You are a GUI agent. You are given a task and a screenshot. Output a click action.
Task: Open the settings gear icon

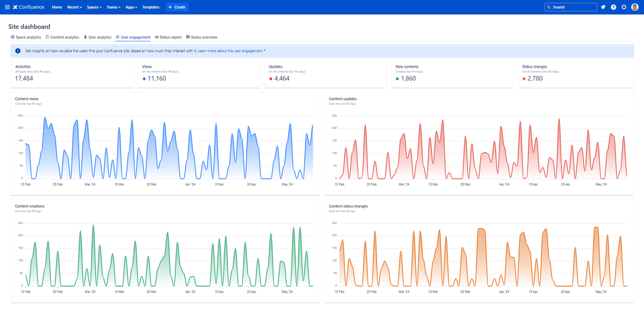(624, 7)
